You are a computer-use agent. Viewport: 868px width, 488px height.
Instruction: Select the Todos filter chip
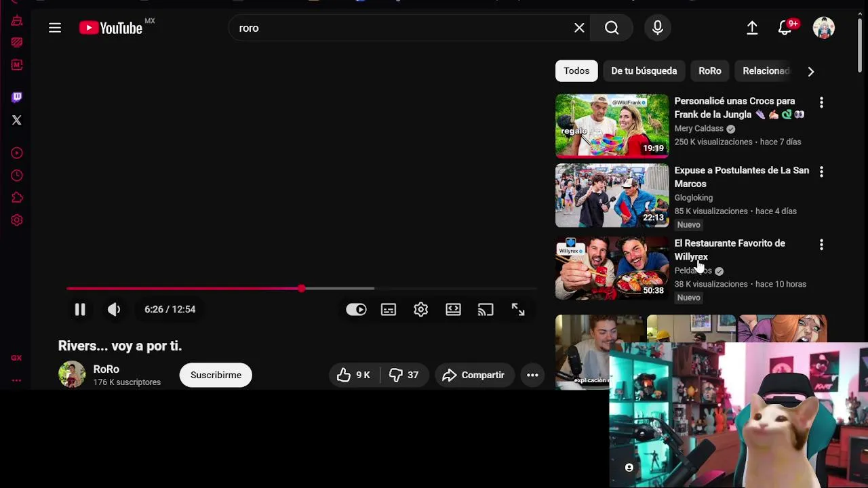click(x=576, y=70)
